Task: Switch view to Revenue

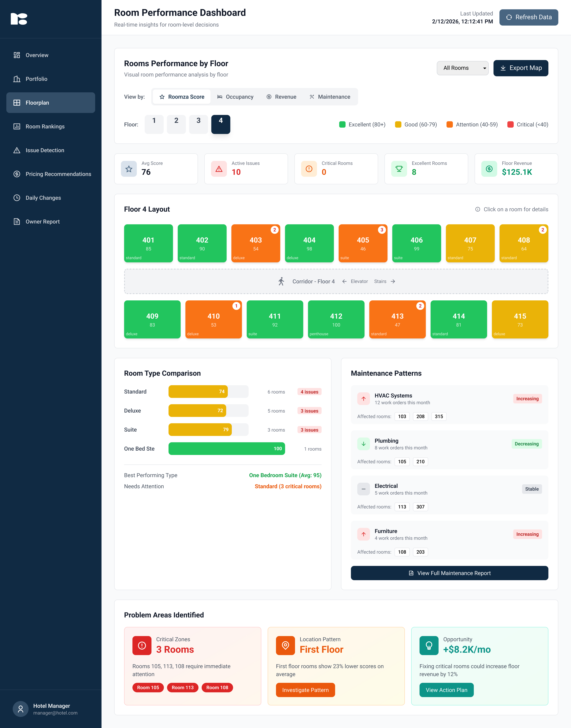Action: coord(282,97)
